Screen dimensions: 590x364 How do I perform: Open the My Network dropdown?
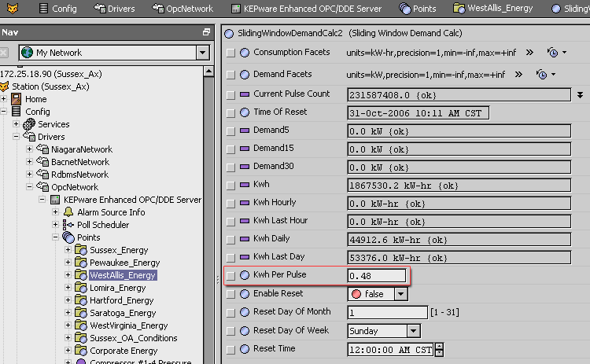tap(202, 53)
